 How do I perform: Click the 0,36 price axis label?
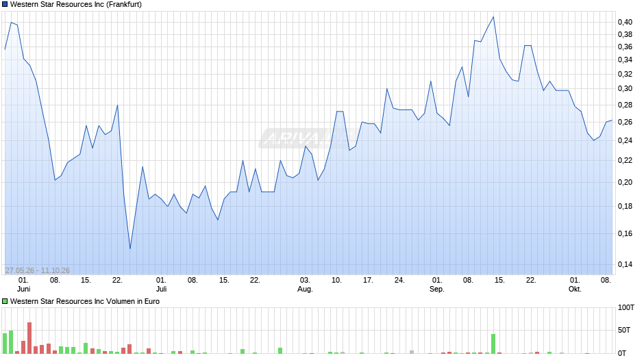tap(625, 47)
